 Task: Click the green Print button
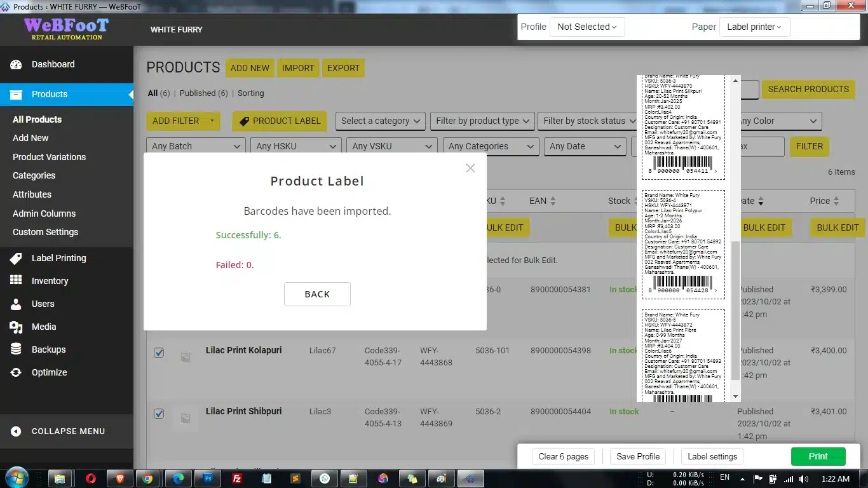[x=818, y=456]
